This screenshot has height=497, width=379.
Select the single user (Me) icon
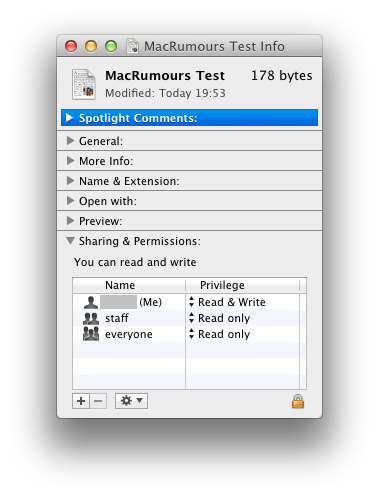[x=91, y=302]
